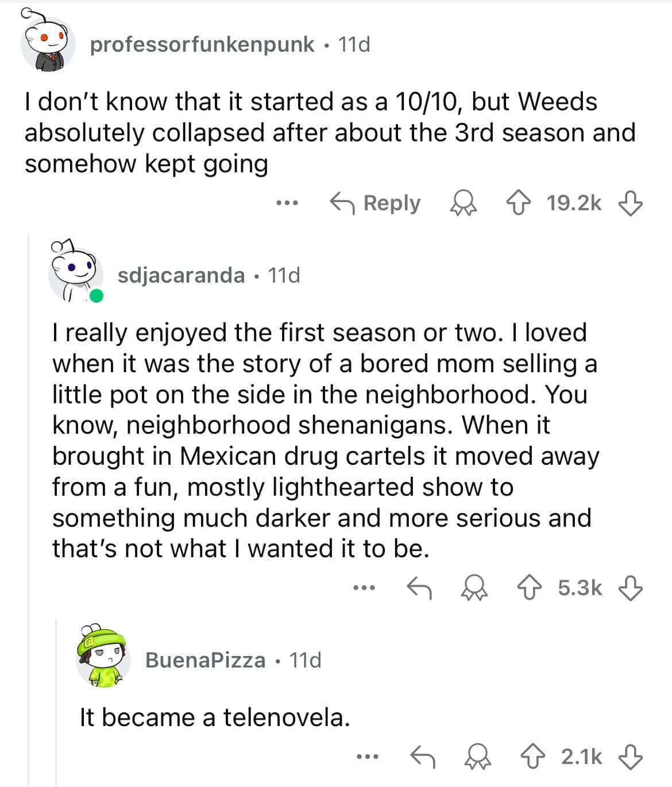Reply to sdjacaranda's comment using arrow icon
The width and height of the screenshot is (672, 787).
click(420, 587)
